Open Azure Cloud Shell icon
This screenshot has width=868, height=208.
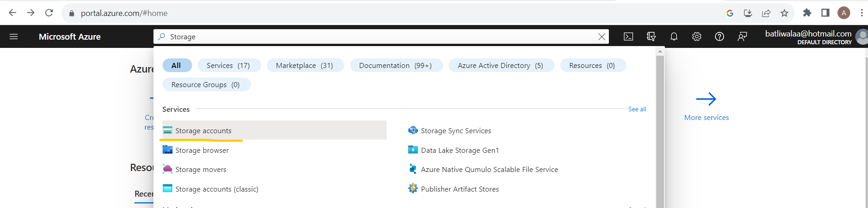(x=628, y=37)
